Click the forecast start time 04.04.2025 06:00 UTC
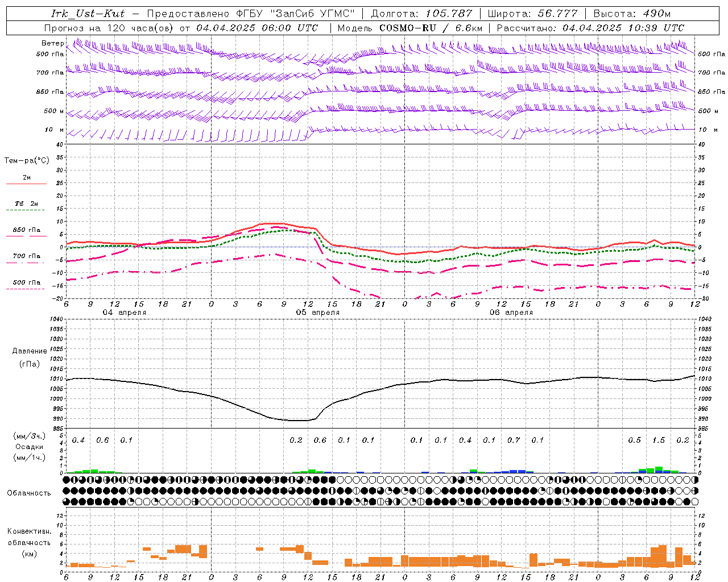This screenshot has width=728, height=582. [x=257, y=28]
